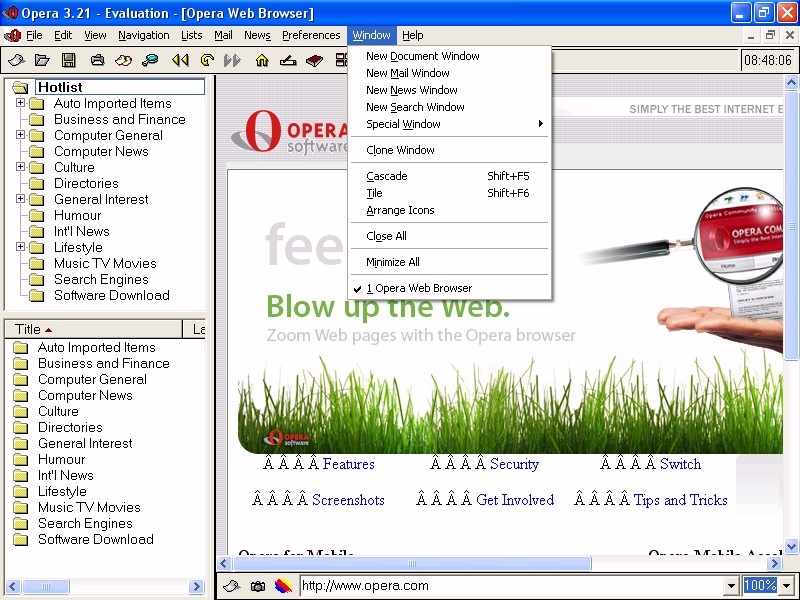800x600 pixels.
Task: Choose New Document Window from the menu
Action: coord(451,56)
